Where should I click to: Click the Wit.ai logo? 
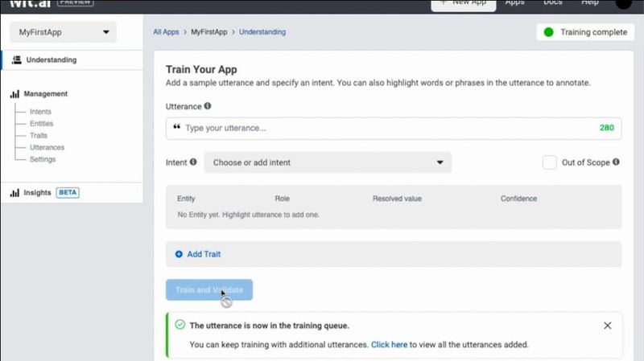(x=31, y=4)
